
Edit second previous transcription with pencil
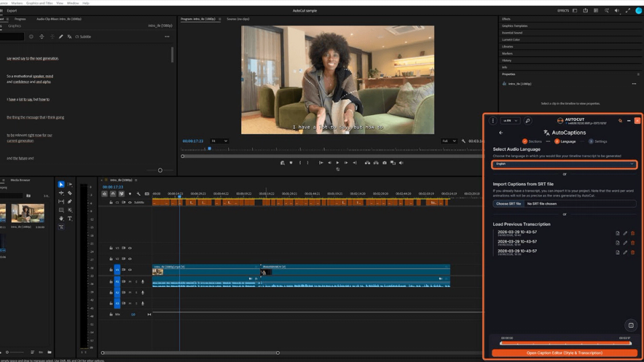coord(625,243)
